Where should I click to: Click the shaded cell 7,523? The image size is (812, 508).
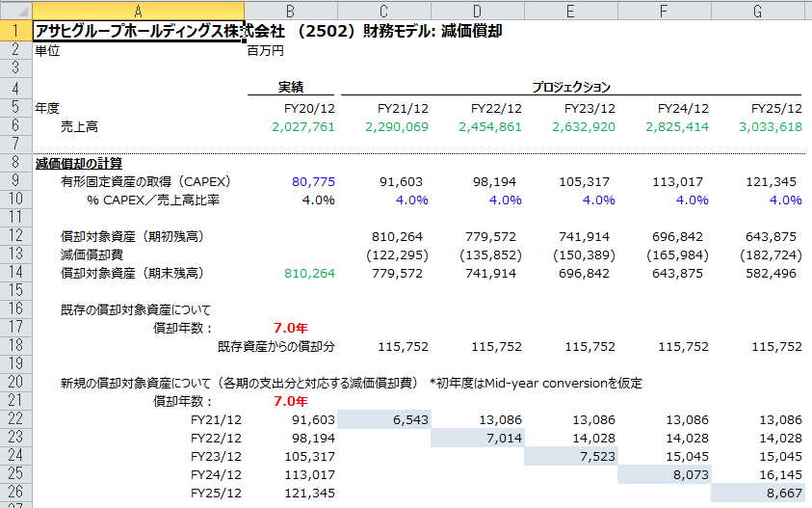click(x=571, y=456)
